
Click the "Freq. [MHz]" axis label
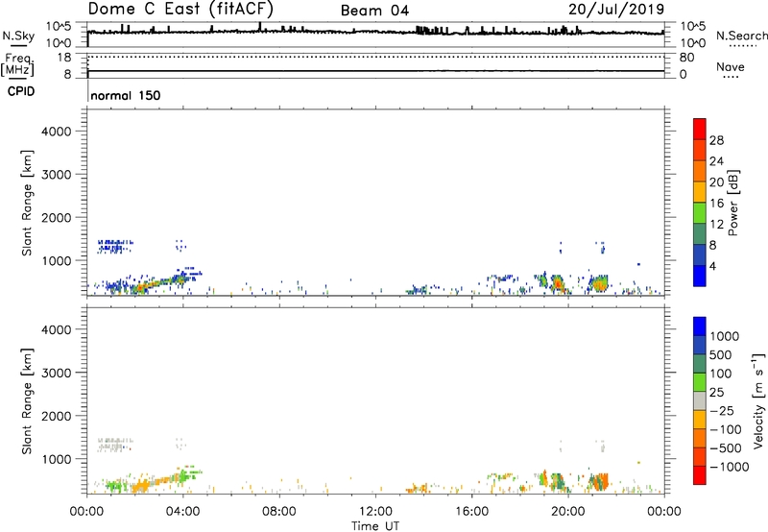tap(17, 65)
